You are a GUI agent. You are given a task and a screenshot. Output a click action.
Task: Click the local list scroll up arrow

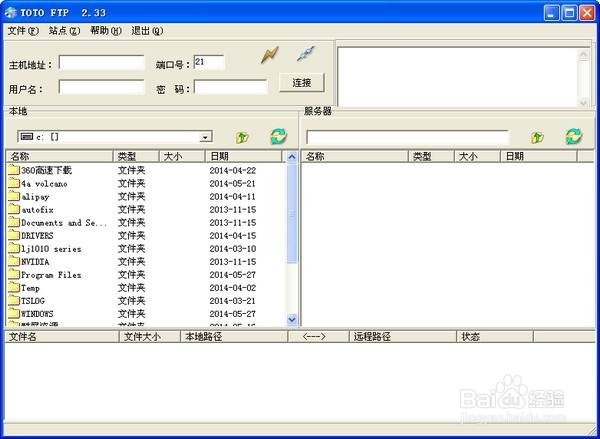[x=292, y=157]
